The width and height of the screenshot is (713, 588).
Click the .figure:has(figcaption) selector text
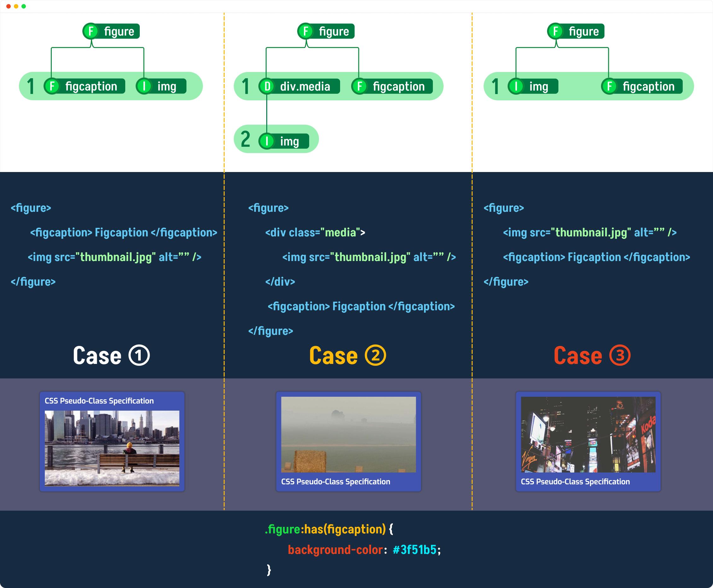pyautogui.click(x=325, y=529)
